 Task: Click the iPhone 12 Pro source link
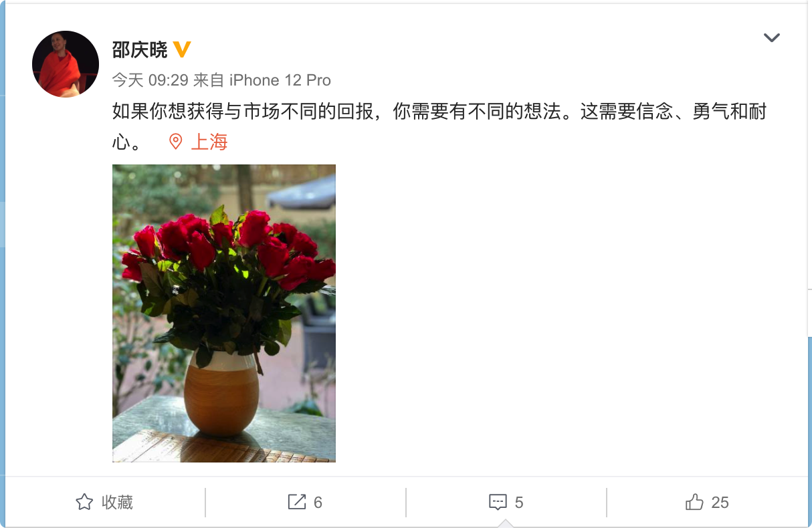tap(280, 80)
